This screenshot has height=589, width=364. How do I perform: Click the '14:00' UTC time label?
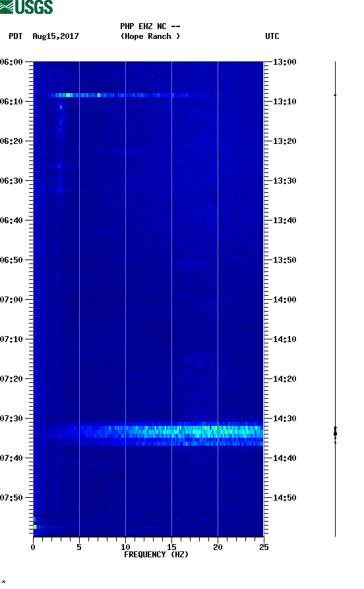point(284,300)
